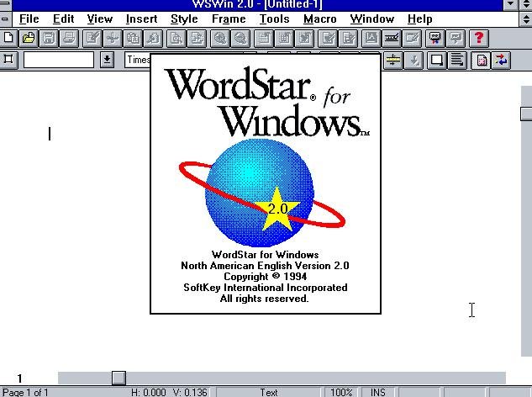The image size is (532, 397).
Task: Click the horizontal scrollbar thumb
Action: 119,378
